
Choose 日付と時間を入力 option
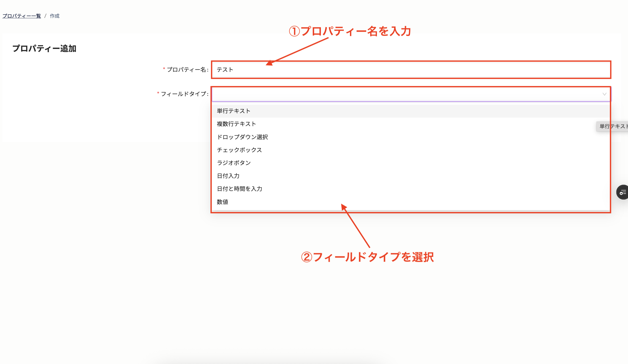239,189
